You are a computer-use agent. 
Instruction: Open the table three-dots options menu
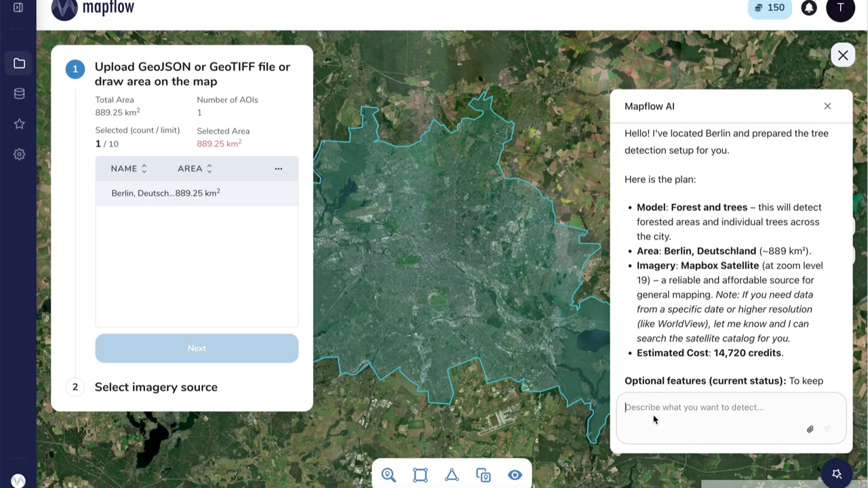(278, 168)
